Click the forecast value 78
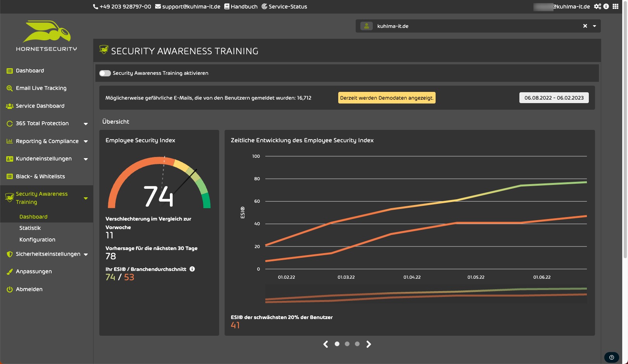 [x=111, y=256]
